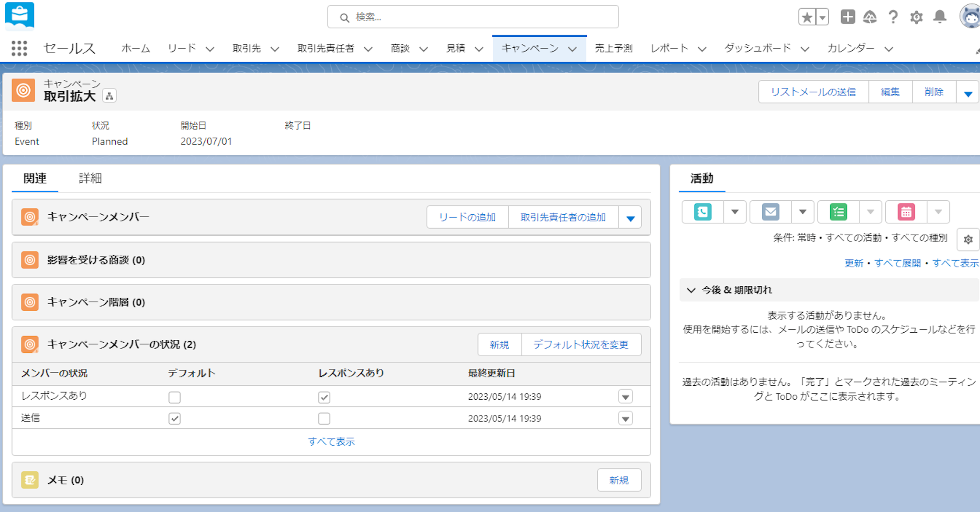Open more actions dropdown next to 削除
Viewport: 980px width, 512px height.
tap(968, 93)
